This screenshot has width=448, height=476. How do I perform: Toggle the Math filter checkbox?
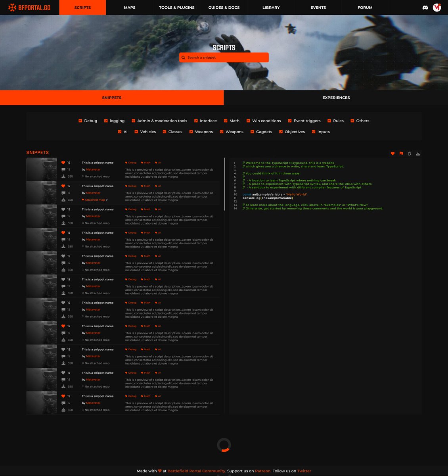coord(226,121)
